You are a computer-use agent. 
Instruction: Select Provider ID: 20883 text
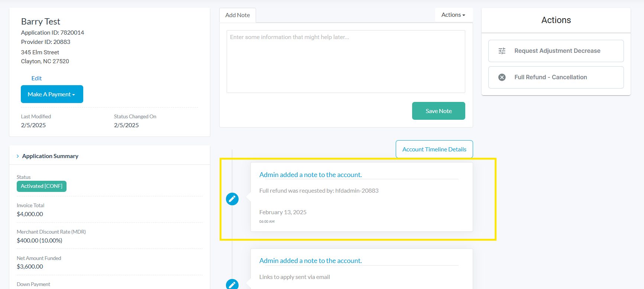coord(46,42)
